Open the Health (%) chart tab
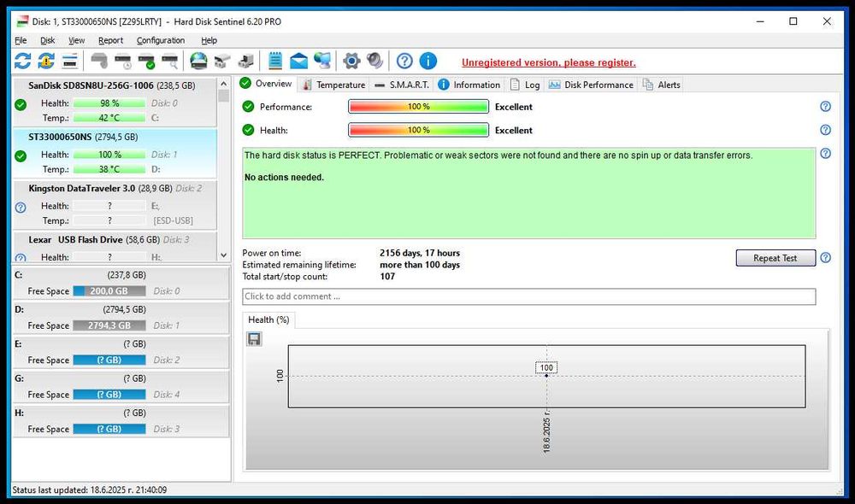The image size is (855, 504). click(268, 319)
